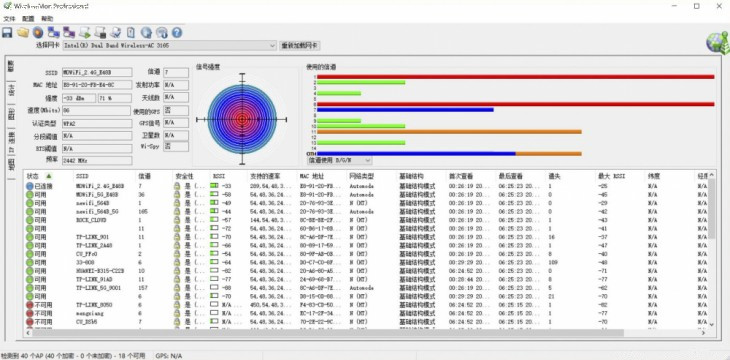This screenshot has width=730, height=360.
Task: Click the globe logo at top right
Action: pyautogui.click(x=717, y=43)
